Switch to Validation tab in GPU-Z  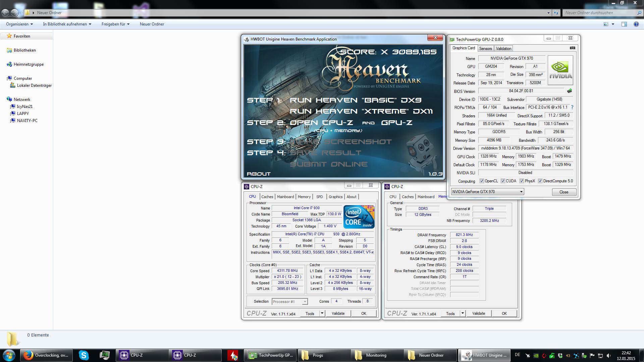[x=503, y=49]
